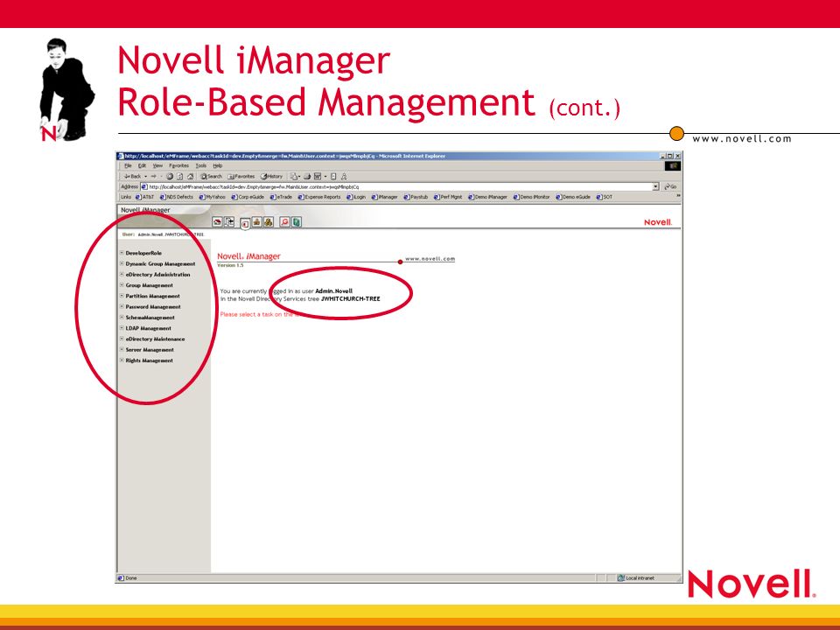Open the Favorites menu in menu bar

(178, 165)
